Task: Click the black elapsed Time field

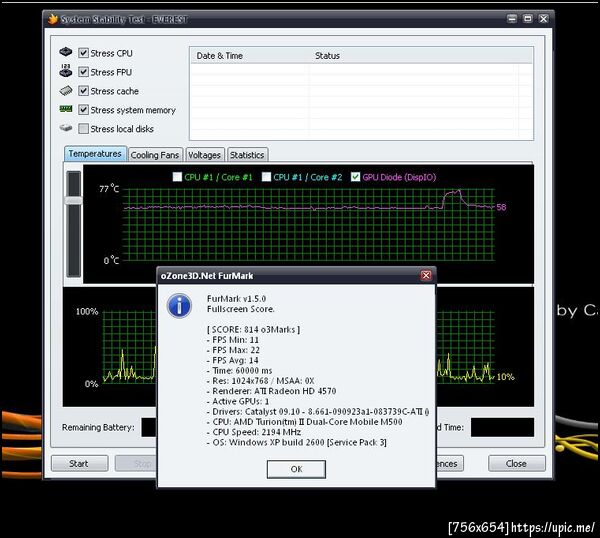Action: 502,427
